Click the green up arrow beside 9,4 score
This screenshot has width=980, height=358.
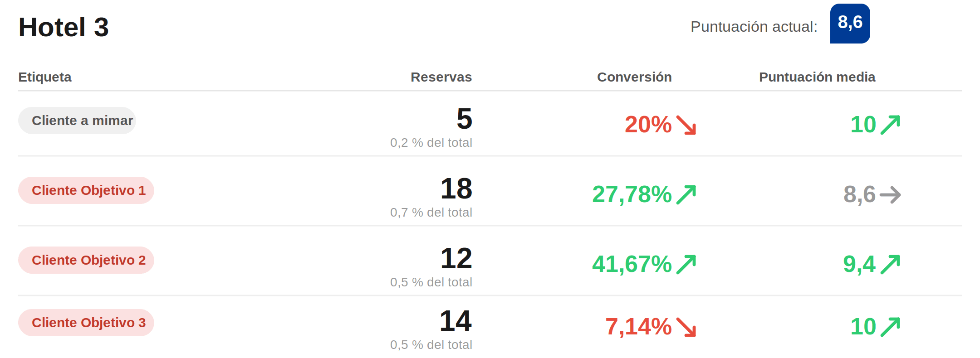(890, 265)
